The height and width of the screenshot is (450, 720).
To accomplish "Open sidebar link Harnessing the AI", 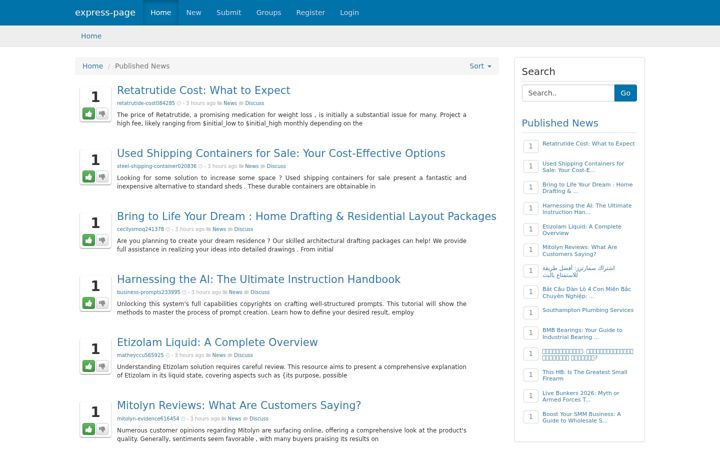I will tap(587, 209).
